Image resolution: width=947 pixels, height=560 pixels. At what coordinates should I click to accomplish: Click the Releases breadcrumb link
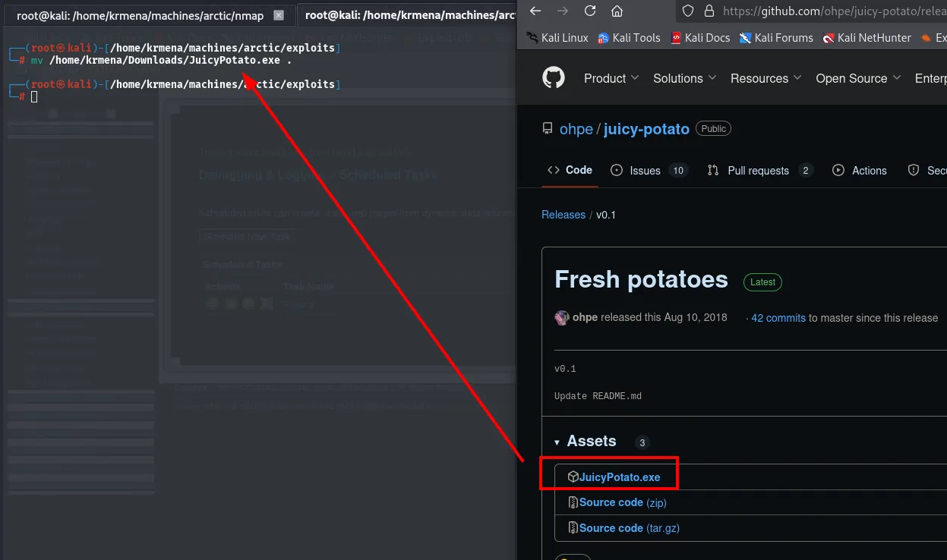coord(563,215)
